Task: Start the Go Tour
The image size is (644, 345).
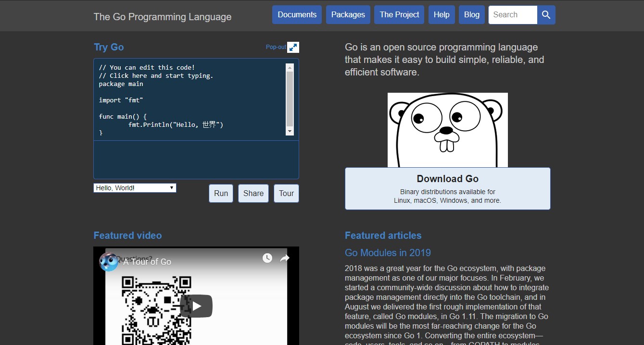Action: click(286, 193)
